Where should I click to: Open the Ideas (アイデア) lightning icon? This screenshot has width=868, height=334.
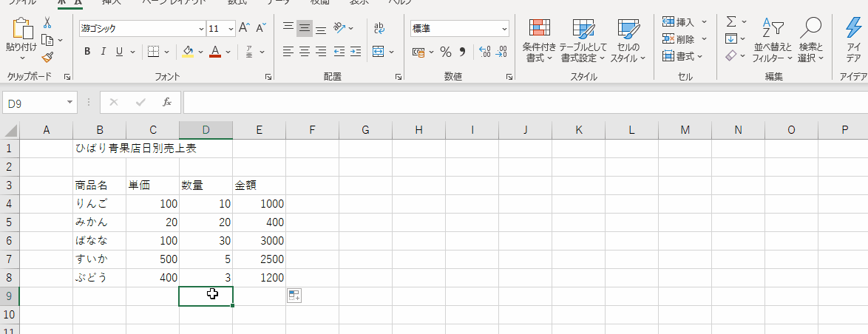tap(853, 41)
